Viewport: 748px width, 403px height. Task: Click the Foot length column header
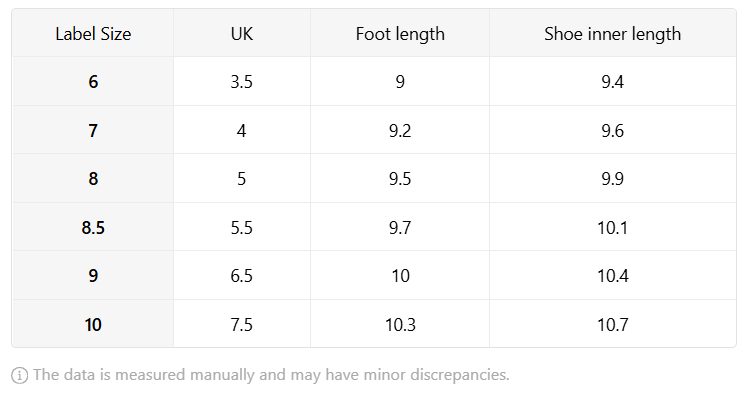[400, 33]
